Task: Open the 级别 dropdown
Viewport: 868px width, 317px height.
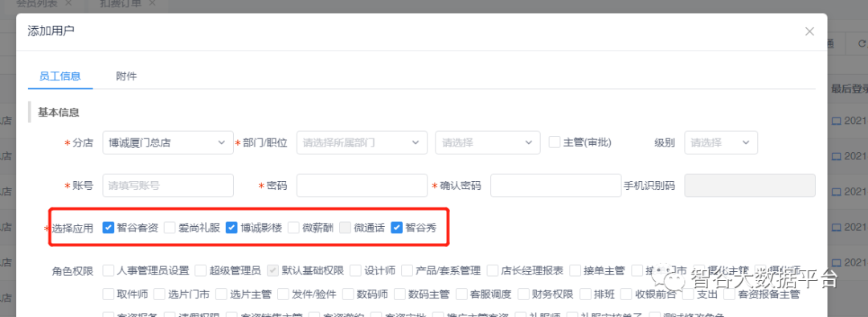Action: pyautogui.click(x=721, y=142)
